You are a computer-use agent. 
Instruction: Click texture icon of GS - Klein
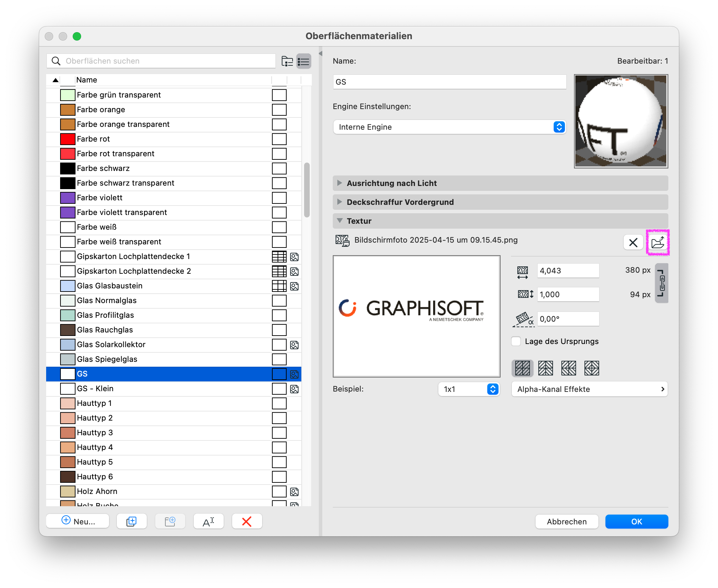[294, 389]
